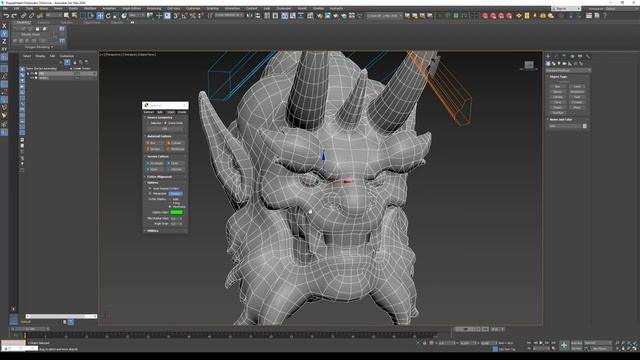
Task: Open the Sign In dropdown at top right
Action: point(566,8)
